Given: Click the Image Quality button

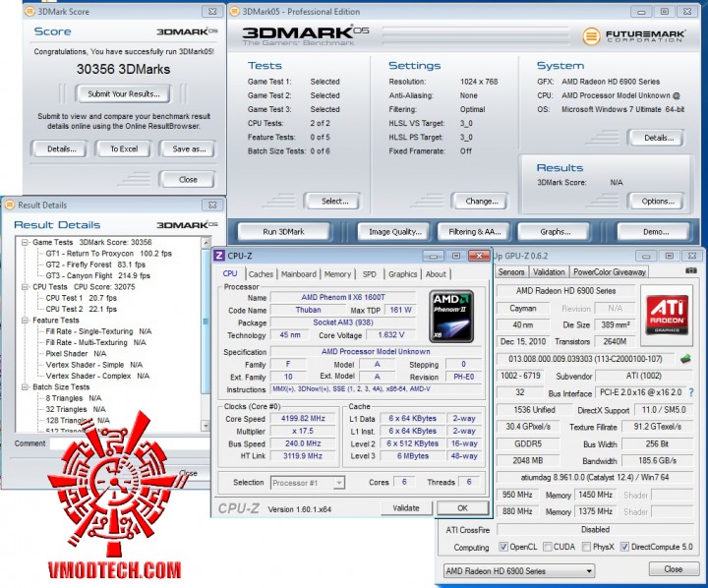Looking at the screenshot, I should pos(395,232).
